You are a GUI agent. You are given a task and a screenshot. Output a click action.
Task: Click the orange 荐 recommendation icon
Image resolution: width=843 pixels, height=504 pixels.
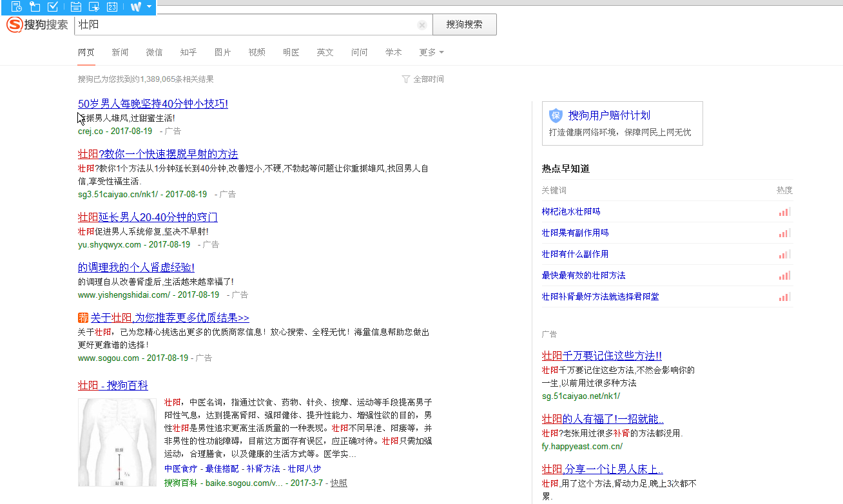[82, 318]
